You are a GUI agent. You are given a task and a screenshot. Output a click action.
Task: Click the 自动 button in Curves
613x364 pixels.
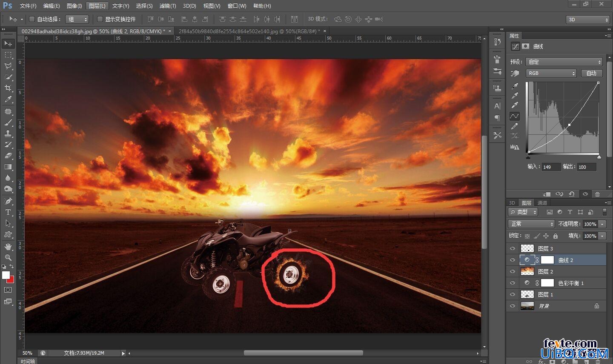point(591,73)
